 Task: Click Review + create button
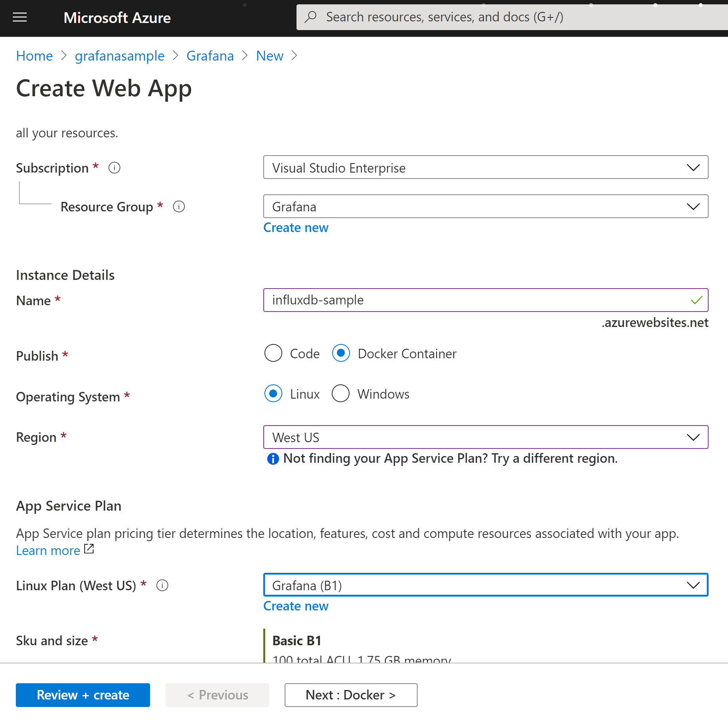(x=83, y=695)
